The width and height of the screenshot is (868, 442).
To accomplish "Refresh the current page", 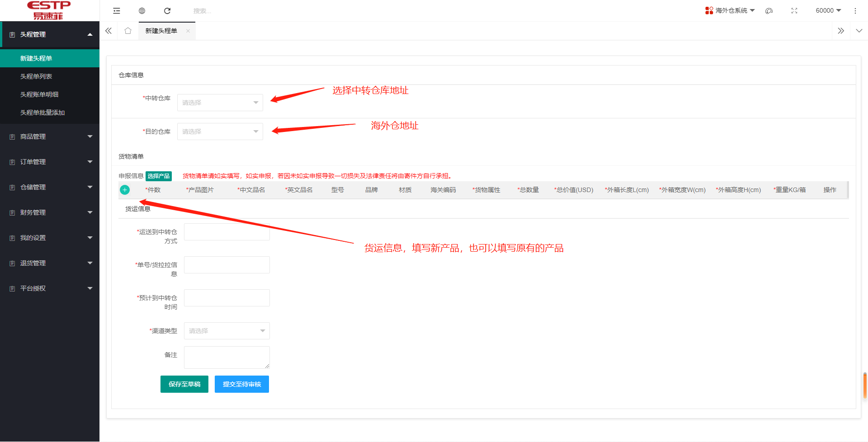I will tap(167, 10).
